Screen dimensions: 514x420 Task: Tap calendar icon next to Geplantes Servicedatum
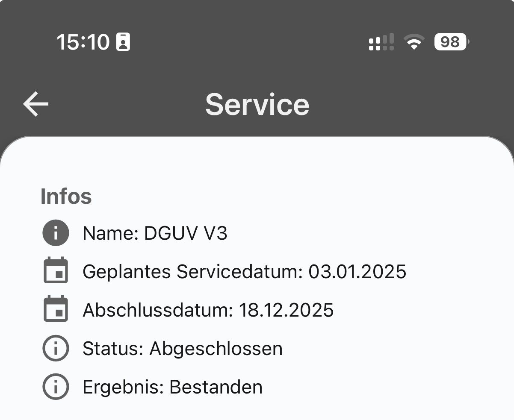[x=56, y=270]
